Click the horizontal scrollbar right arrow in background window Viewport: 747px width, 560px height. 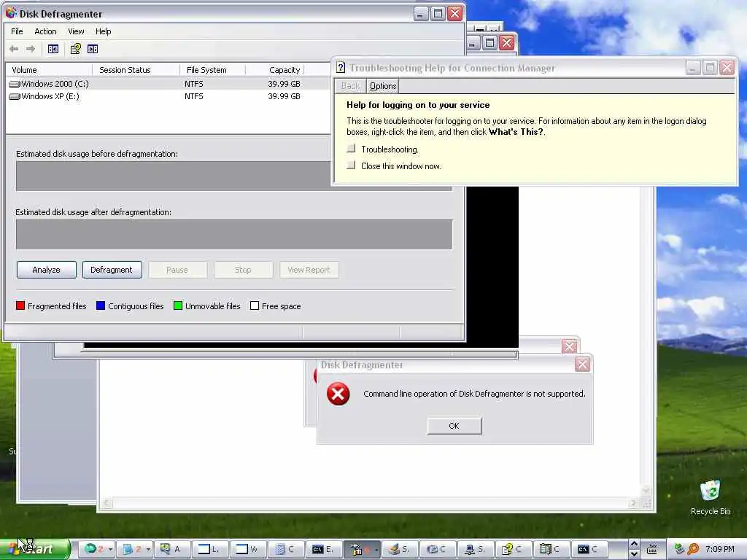[633, 503]
